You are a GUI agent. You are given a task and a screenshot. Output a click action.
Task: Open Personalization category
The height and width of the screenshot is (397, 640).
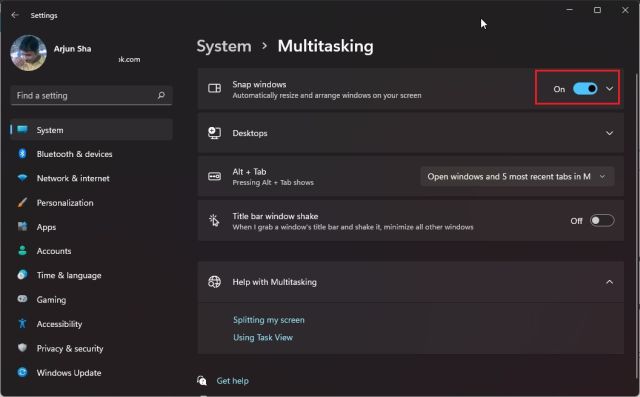click(91, 202)
